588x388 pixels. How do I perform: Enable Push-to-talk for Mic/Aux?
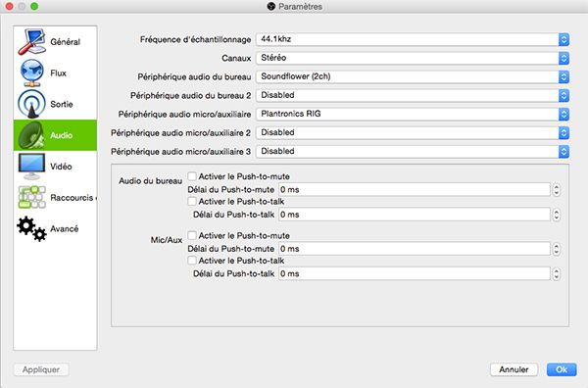click(x=192, y=261)
